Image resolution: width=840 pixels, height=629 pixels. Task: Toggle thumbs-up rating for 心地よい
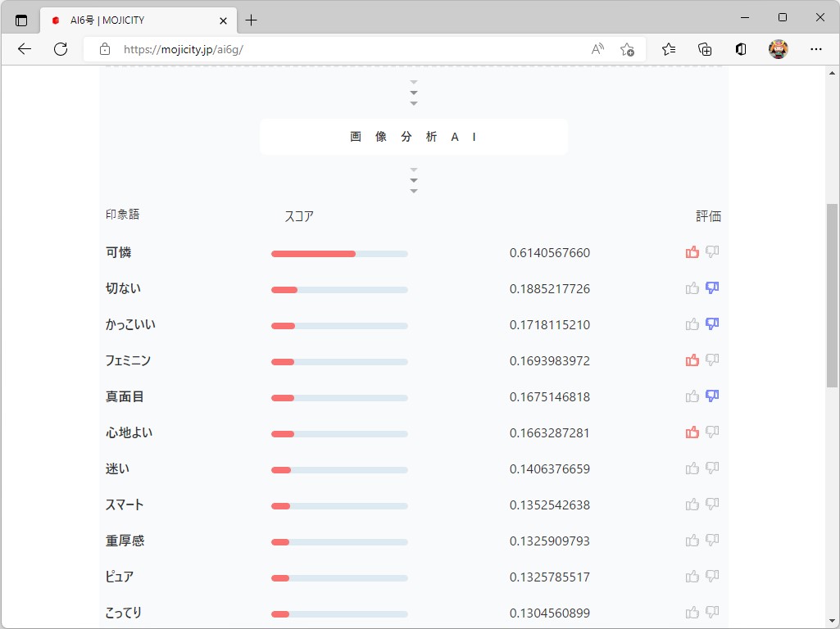pyautogui.click(x=692, y=432)
